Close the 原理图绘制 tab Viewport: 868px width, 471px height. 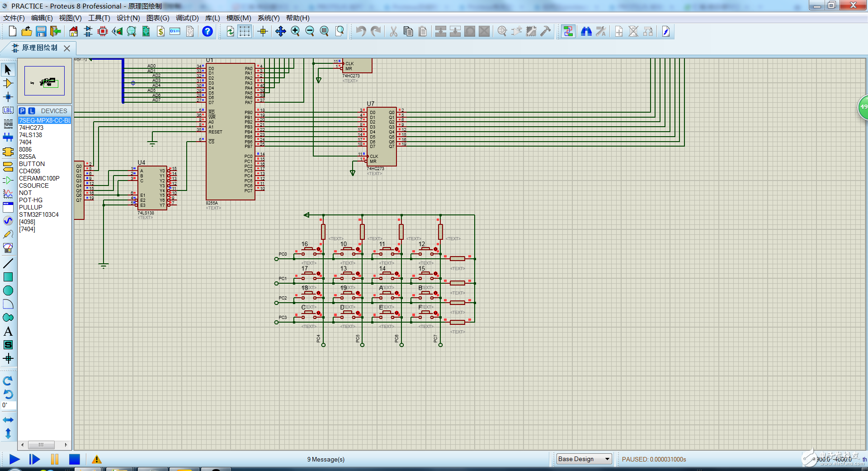click(67, 48)
